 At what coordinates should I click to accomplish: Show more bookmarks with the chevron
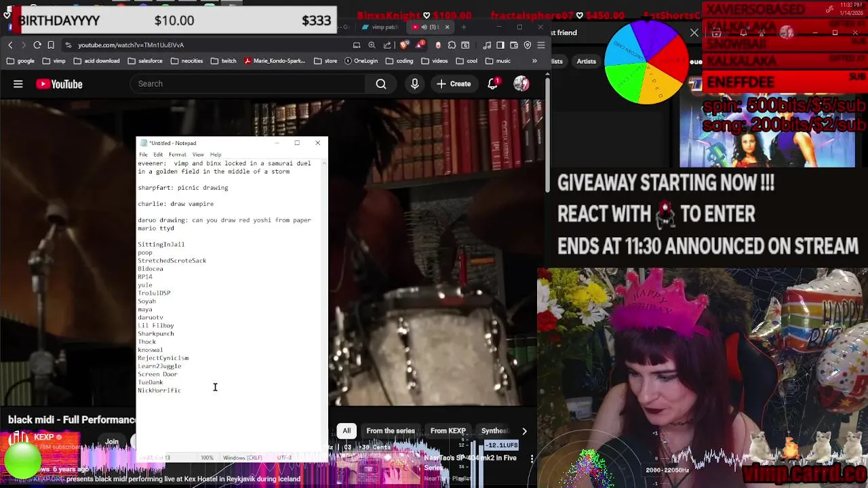click(x=534, y=61)
